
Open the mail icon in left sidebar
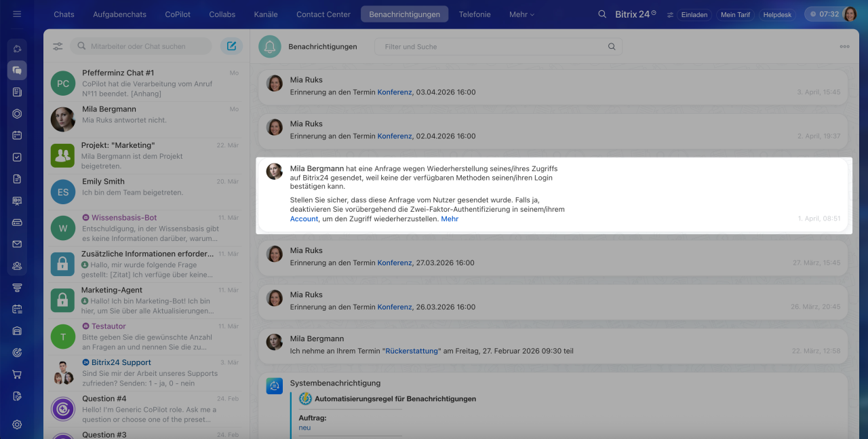pos(17,244)
